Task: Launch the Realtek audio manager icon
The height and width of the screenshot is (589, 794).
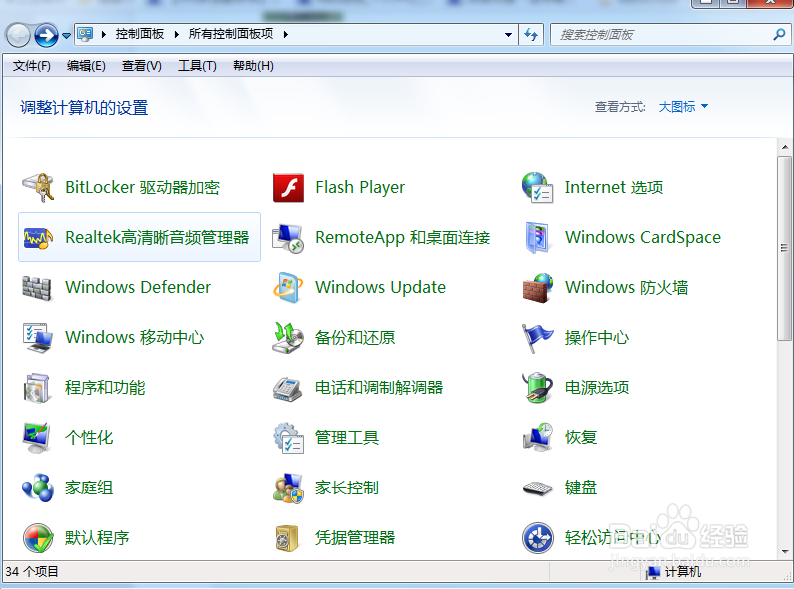Action: (x=38, y=238)
